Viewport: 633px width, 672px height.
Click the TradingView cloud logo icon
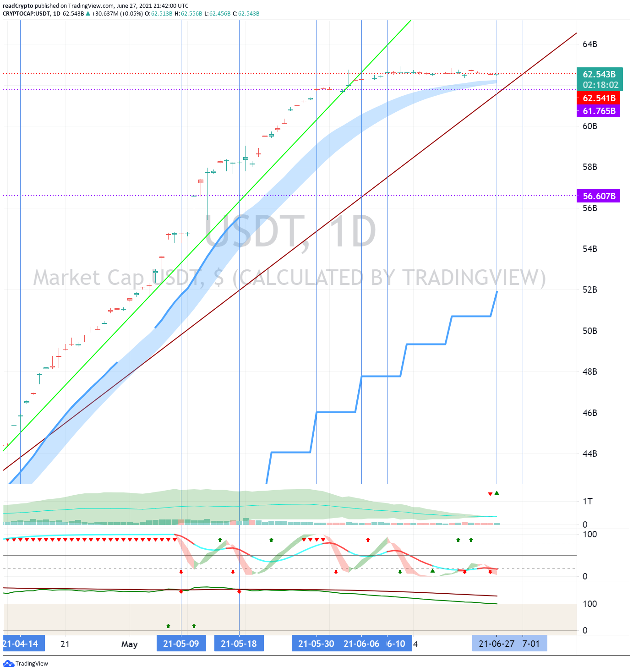(x=9, y=664)
